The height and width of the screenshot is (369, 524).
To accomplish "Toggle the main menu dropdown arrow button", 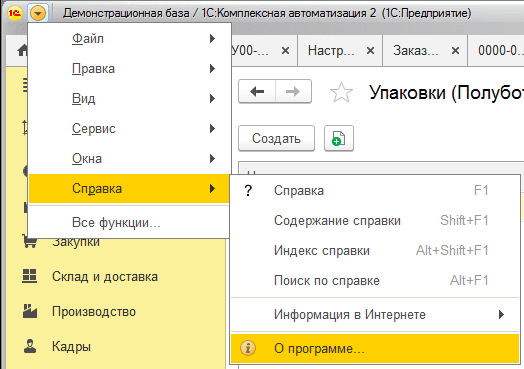I will click(38, 13).
